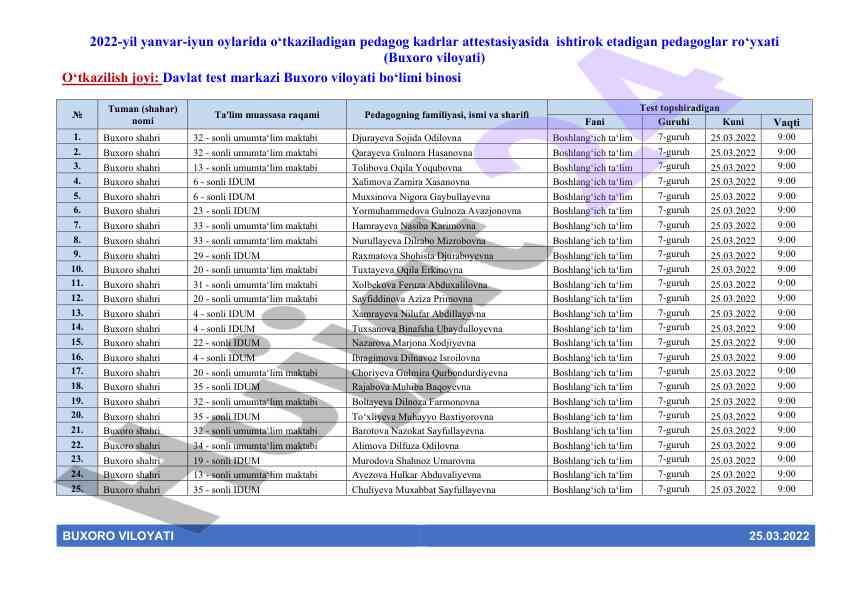Click the name 'Xolbekova Feruza Abduxalilovna'

(x=419, y=285)
